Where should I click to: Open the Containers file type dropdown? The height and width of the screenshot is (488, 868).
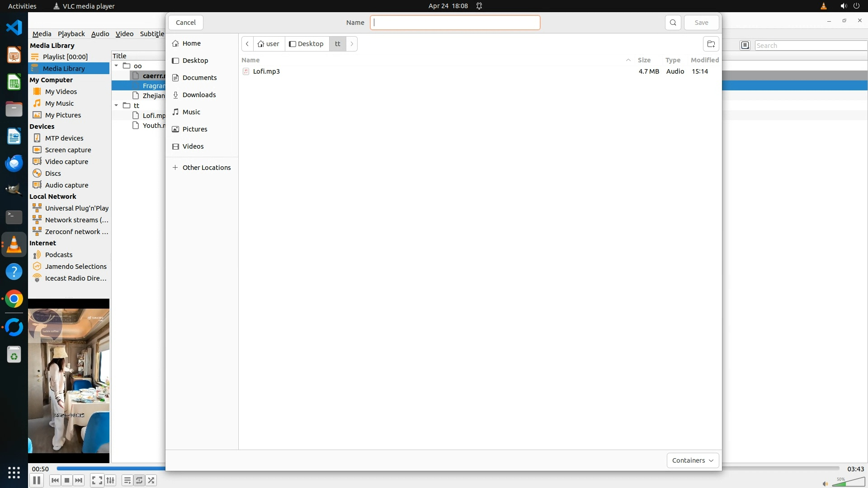pyautogui.click(x=693, y=460)
